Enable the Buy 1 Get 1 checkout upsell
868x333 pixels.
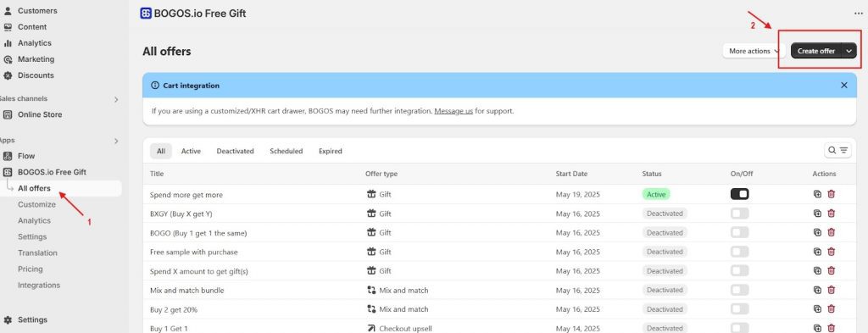pos(739,328)
